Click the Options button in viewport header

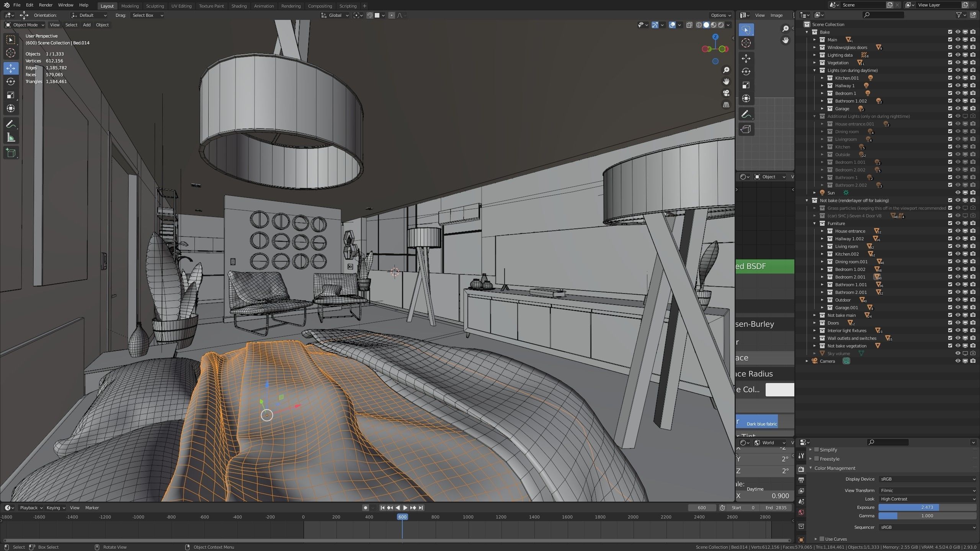[721, 15]
